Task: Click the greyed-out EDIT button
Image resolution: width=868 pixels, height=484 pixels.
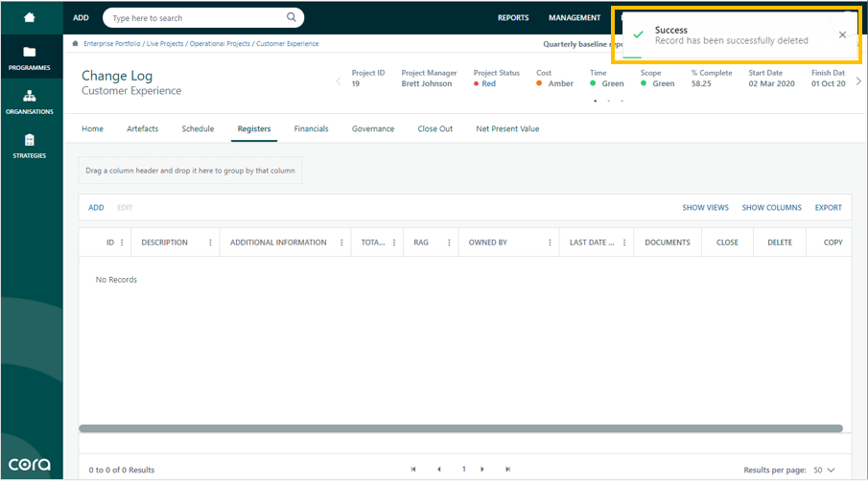Action: click(125, 207)
